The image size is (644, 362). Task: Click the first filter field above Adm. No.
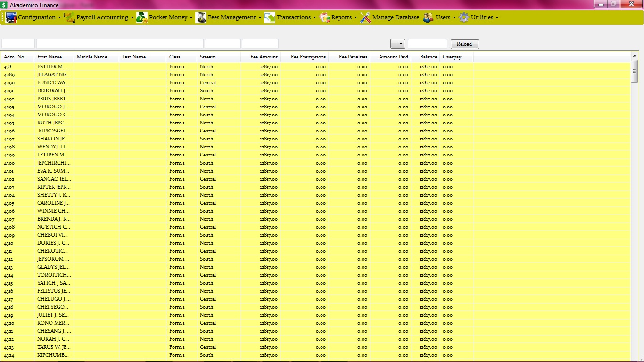tap(18, 44)
